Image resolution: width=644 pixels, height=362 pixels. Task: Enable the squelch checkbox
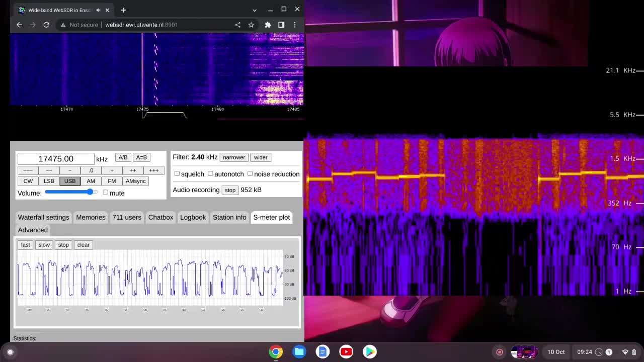[177, 173]
